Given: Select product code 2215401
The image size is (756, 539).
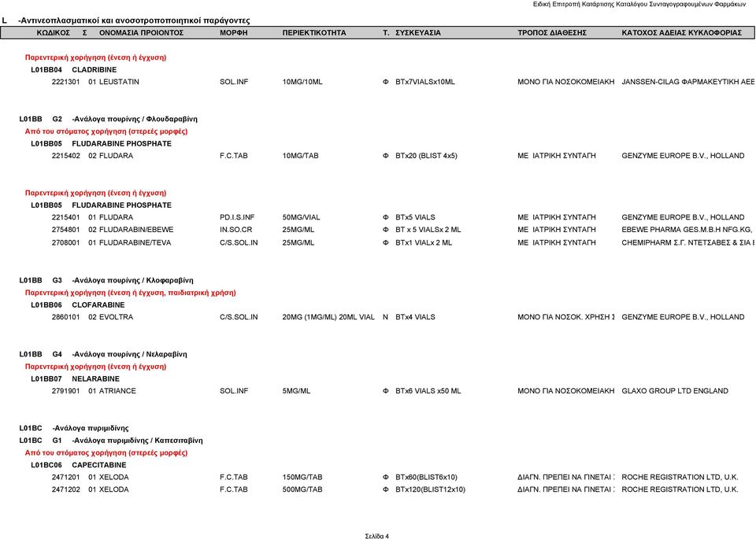Looking at the screenshot, I should 65,217.
